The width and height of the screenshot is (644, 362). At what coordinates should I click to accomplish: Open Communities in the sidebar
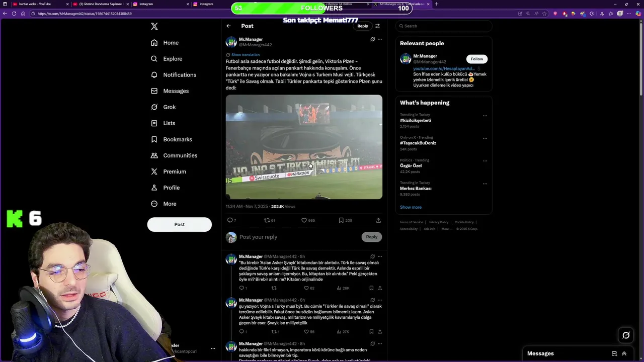tap(174, 155)
